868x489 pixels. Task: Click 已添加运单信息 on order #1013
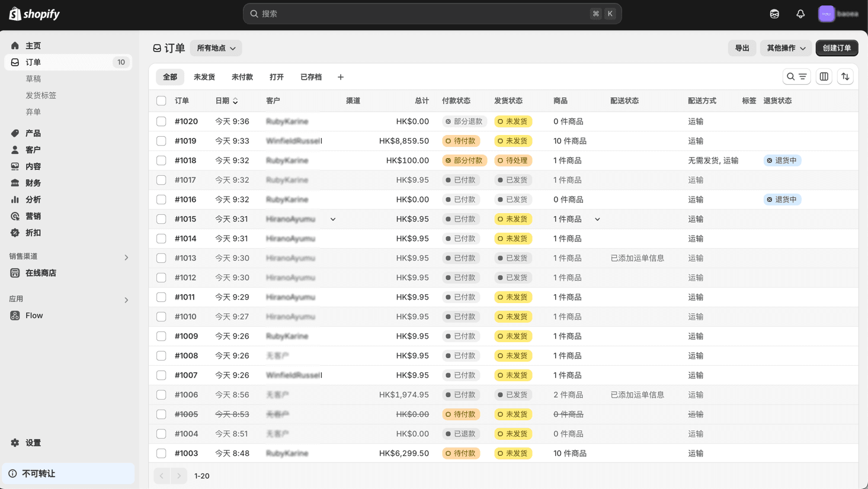pyautogui.click(x=638, y=258)
